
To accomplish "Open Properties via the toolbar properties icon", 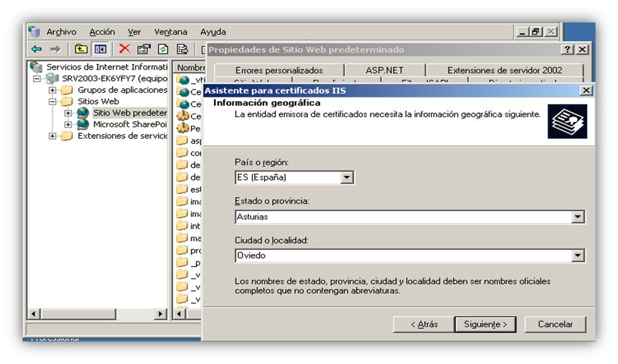I will point(144,49).
